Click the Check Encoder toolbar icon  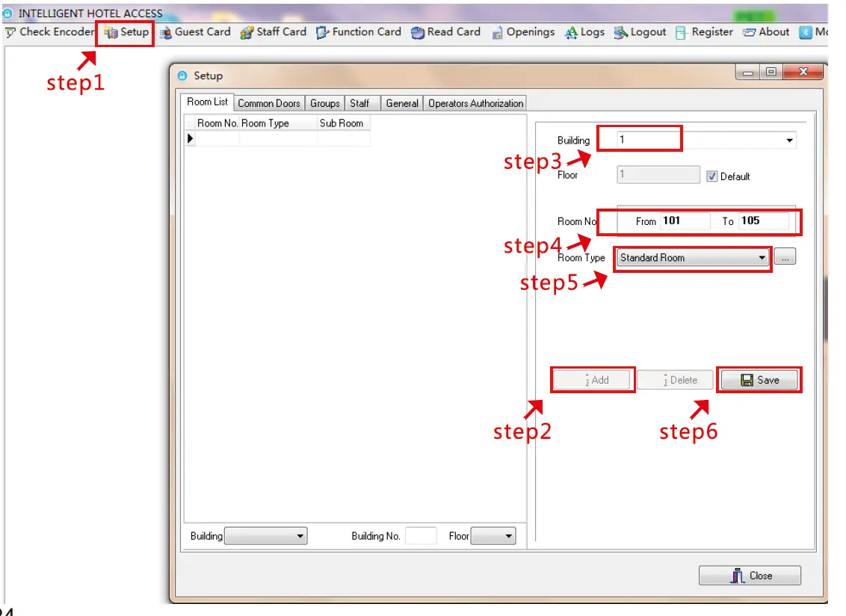pyautogui.click(x=10, y=32)
